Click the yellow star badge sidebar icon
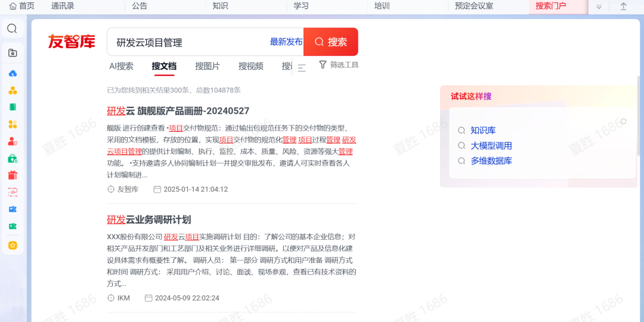This screenshot has height=322, width=644. [x=13, y=245]
